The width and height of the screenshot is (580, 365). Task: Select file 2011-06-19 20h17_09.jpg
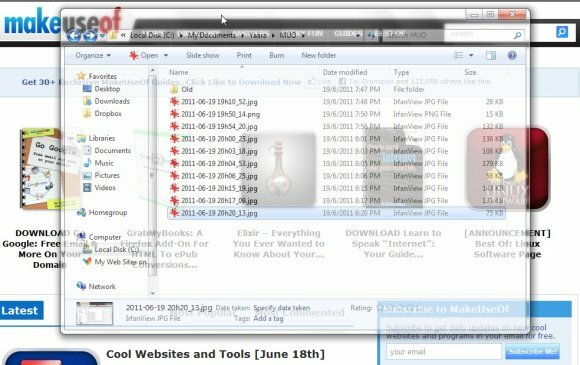click(x=219, y=201)
